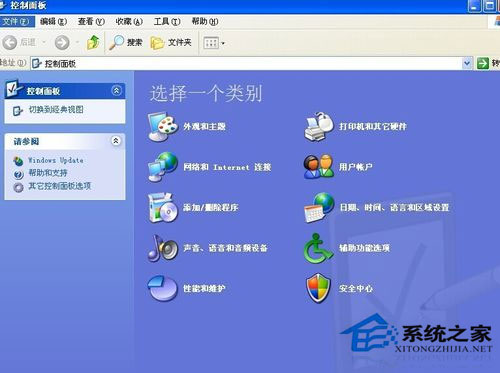Collapse the 控制面板 sidebar panel
This screenshot has height=373, width=500.
(x=116, y=90)
